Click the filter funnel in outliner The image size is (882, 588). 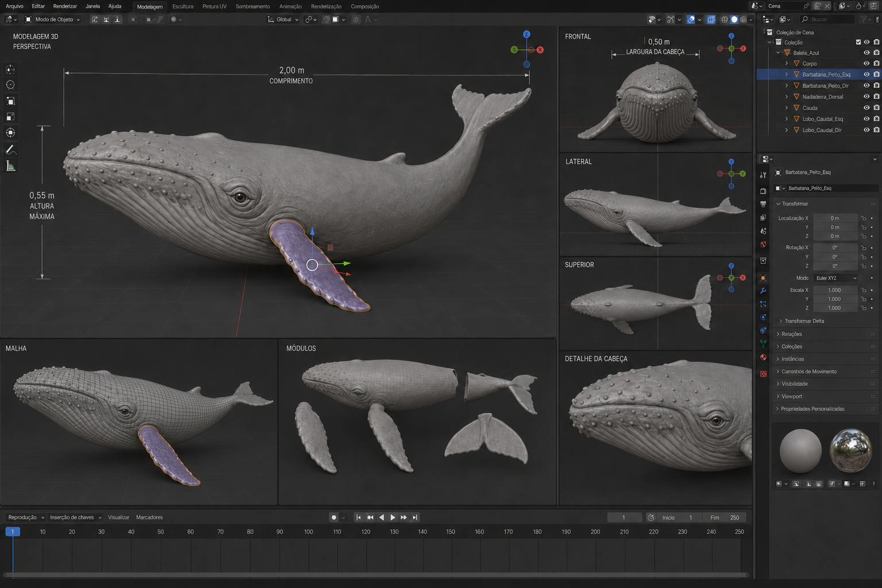(863, 20)
